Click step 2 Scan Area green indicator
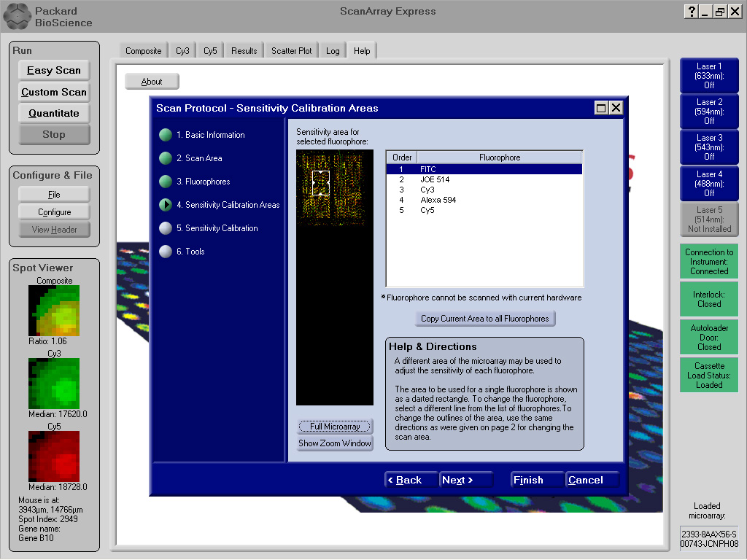Viewport: 747px width, 560px height. [x=166, y=158]
